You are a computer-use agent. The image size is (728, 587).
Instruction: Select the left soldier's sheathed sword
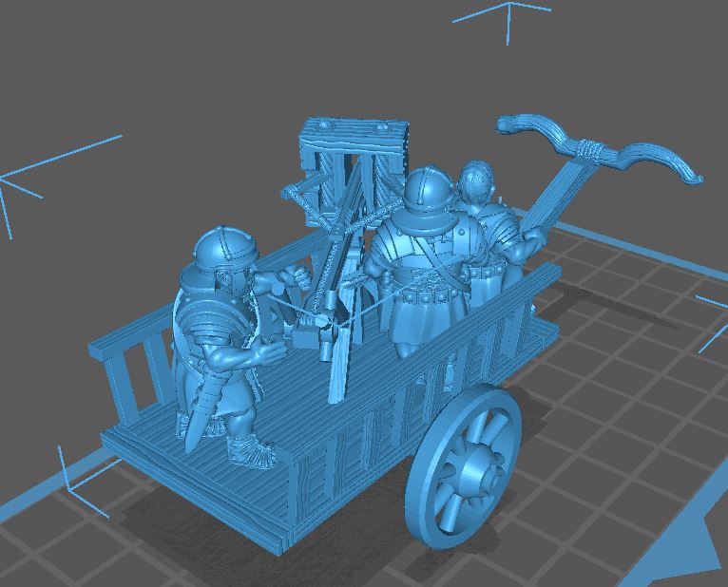[x=201, y=416]
